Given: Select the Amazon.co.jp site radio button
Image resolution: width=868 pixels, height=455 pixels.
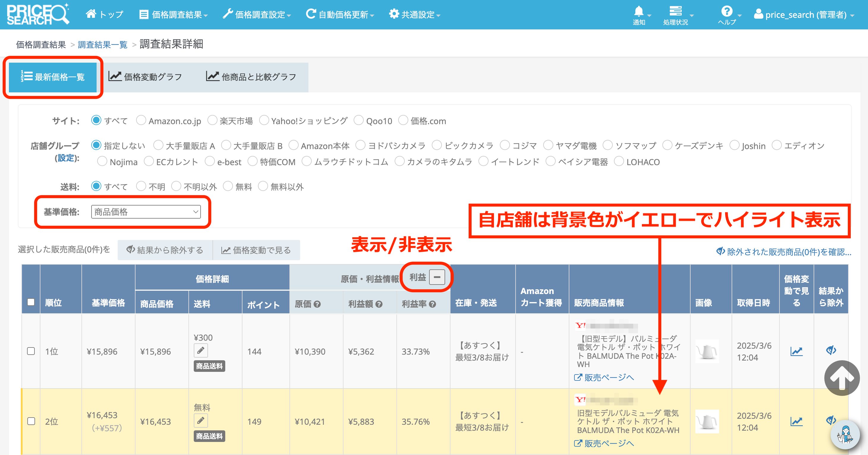Looking at the screenshot, I should pyautogui.click(x=141, y=120).
